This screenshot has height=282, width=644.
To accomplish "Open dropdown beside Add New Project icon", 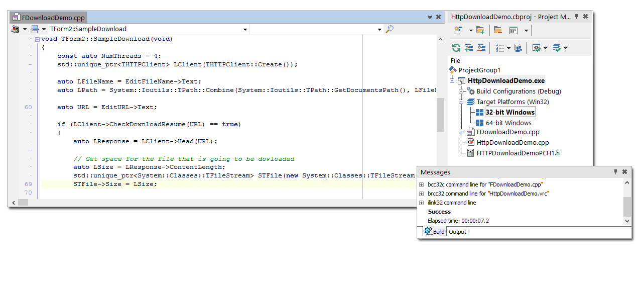I will tap(470, 31).
